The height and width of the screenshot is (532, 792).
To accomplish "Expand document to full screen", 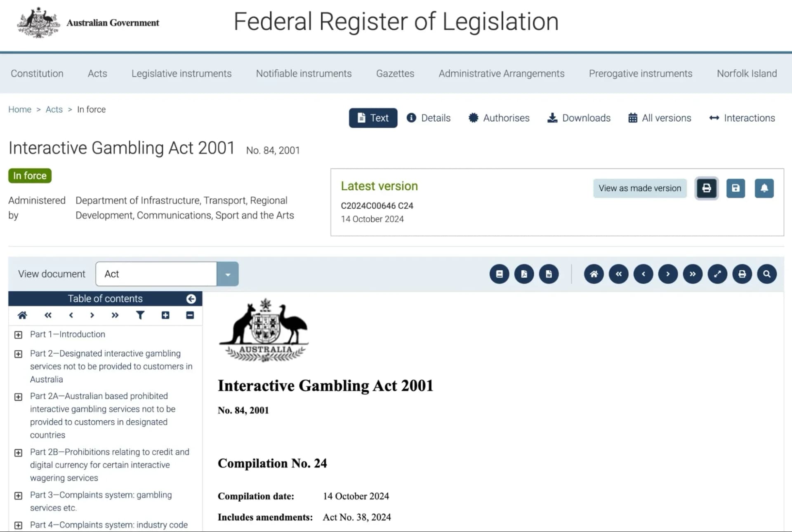I will (x=717, y=274).
